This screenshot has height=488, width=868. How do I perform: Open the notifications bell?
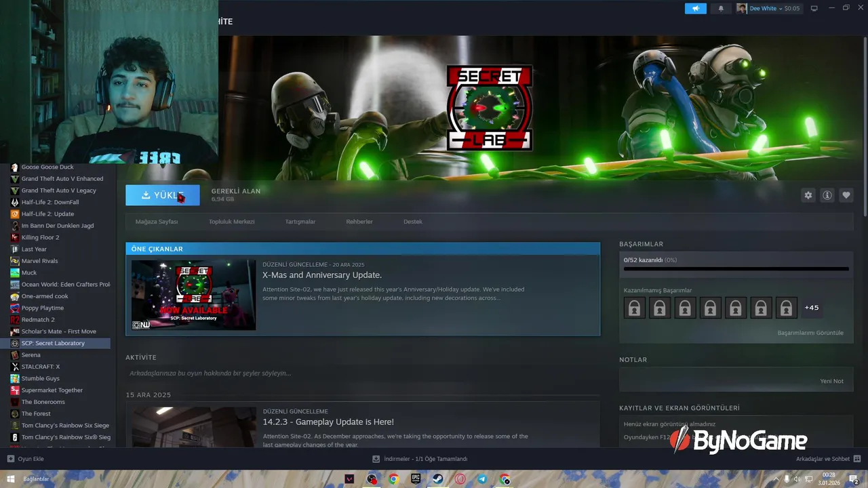pos(721,8)
